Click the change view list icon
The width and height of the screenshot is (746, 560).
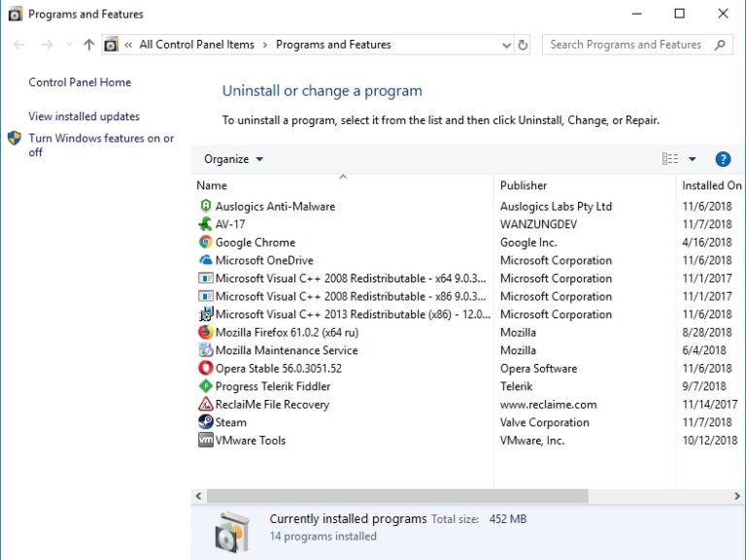670,159
